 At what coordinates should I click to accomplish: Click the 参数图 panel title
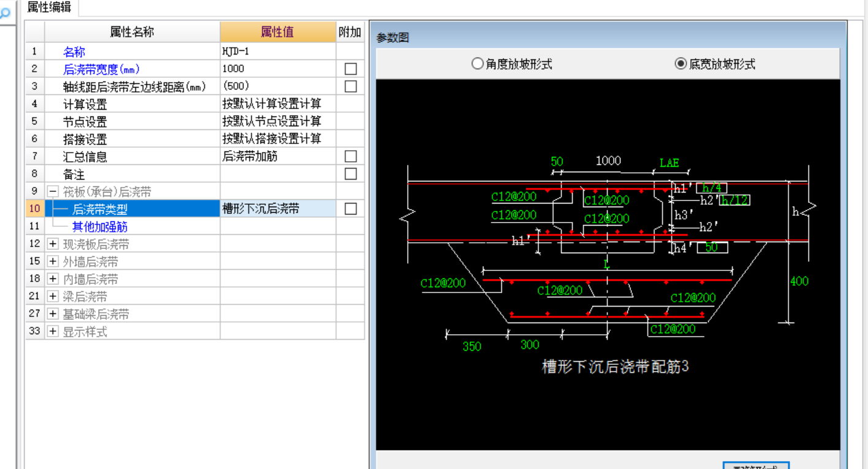(x=393, y=38)
